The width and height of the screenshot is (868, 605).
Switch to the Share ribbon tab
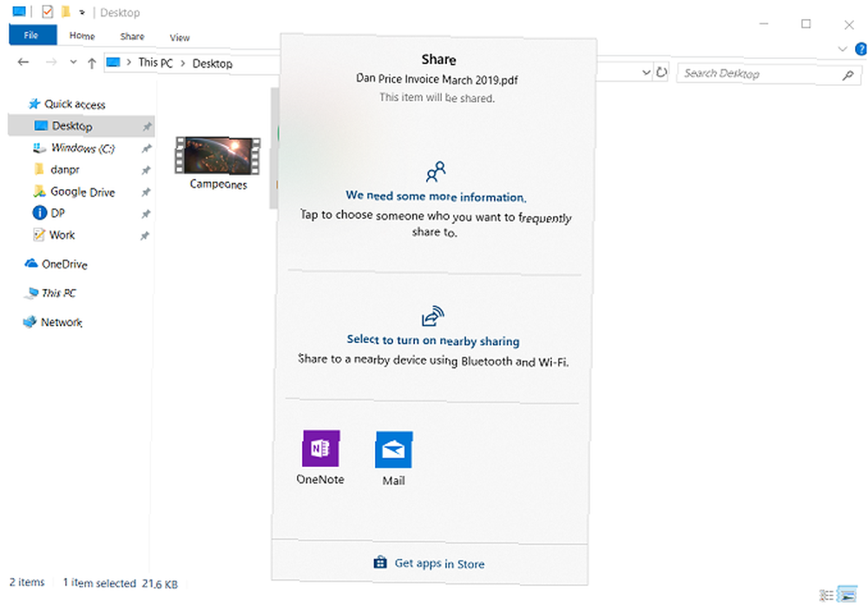point(132,36)
